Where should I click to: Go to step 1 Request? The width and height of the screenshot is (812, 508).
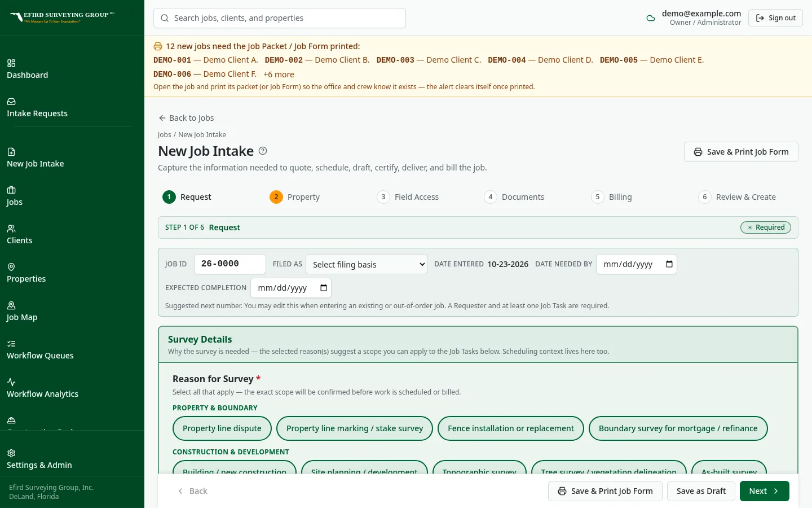[x=187, y=197]
